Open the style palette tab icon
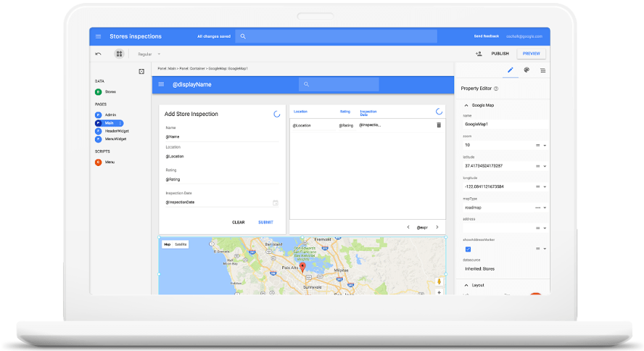The image size is (644, 351). coord(527,70)
